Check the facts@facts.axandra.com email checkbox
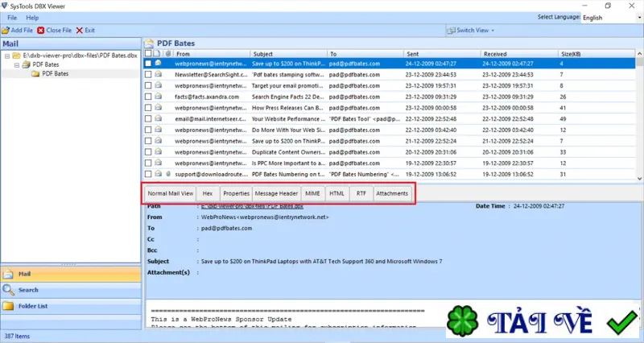 click(148, 97)
